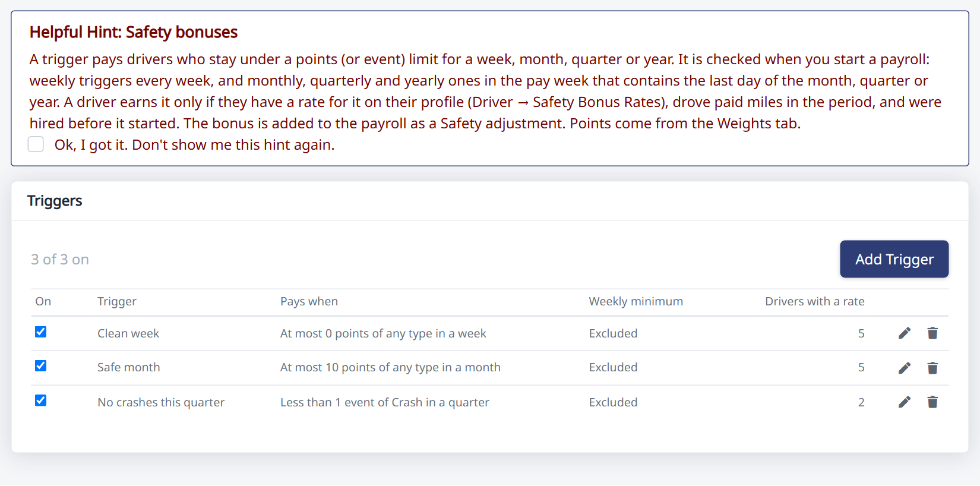Viewport: 980px width, 486px height.
Task: Delete the Safe month trigger
Action: [932, 368]
